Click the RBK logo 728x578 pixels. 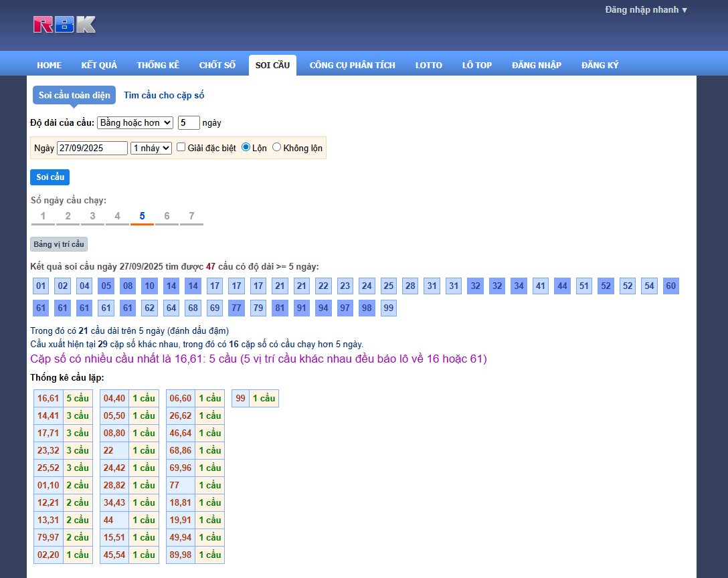click(x=65, y=25)
